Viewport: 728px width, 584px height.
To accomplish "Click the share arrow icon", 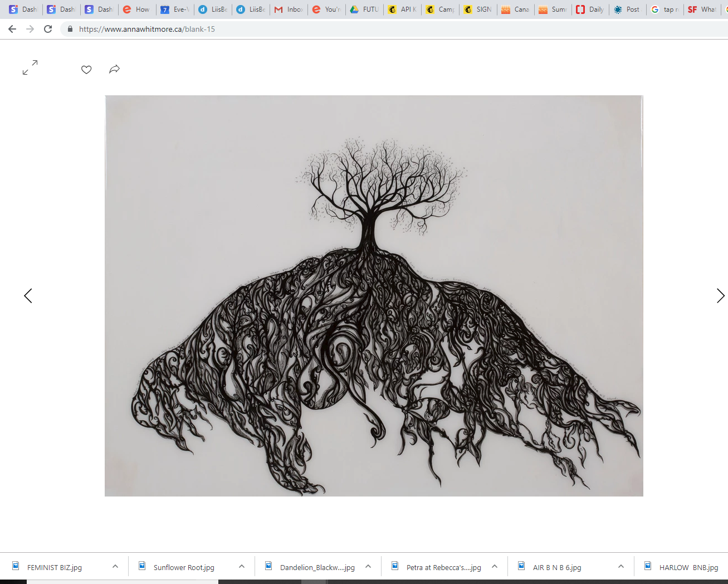I will click(114, 69).
